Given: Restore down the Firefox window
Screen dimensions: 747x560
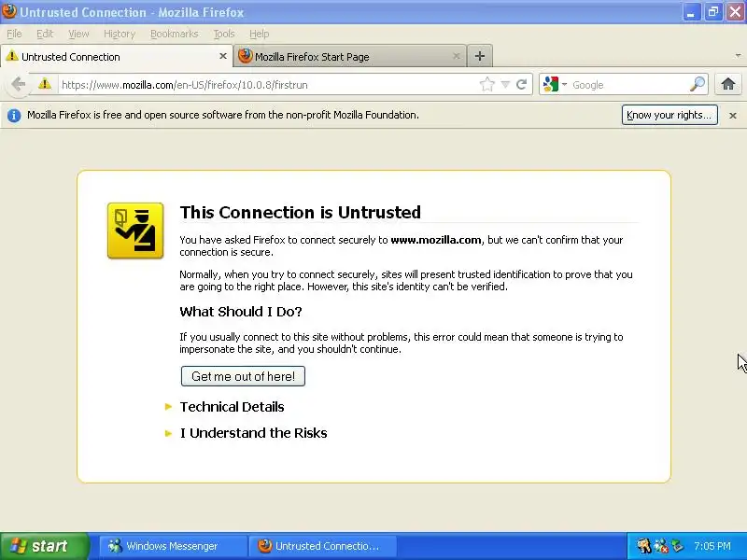Looking at the screenshot, I should point(712,12).
